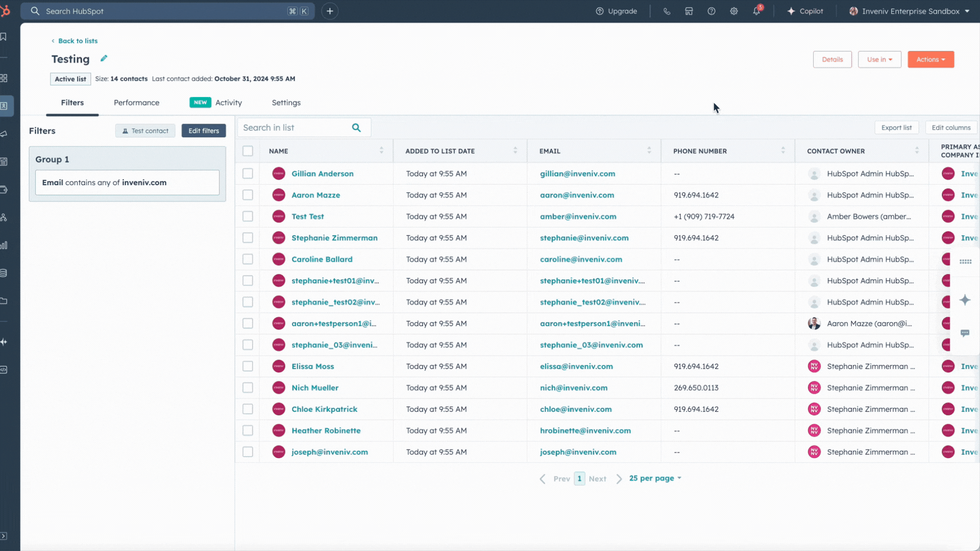Click the drag handle dots icon
Screen dimensions: 980x551
coord(965,262)
